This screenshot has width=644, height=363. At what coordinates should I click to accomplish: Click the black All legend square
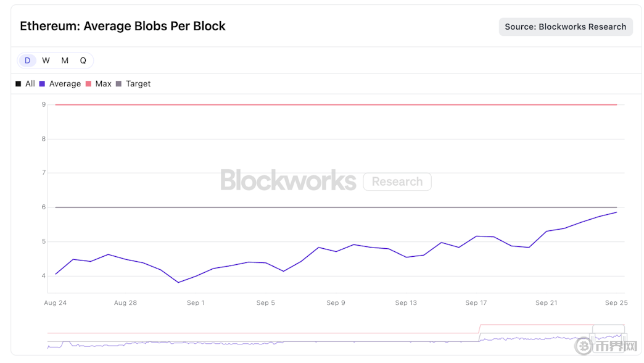tap(19, 84)
